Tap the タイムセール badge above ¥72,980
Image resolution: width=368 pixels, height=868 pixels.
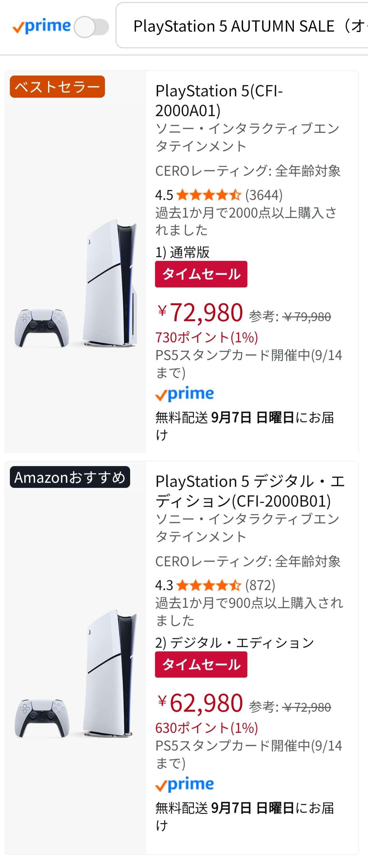[x=201, y=274]
